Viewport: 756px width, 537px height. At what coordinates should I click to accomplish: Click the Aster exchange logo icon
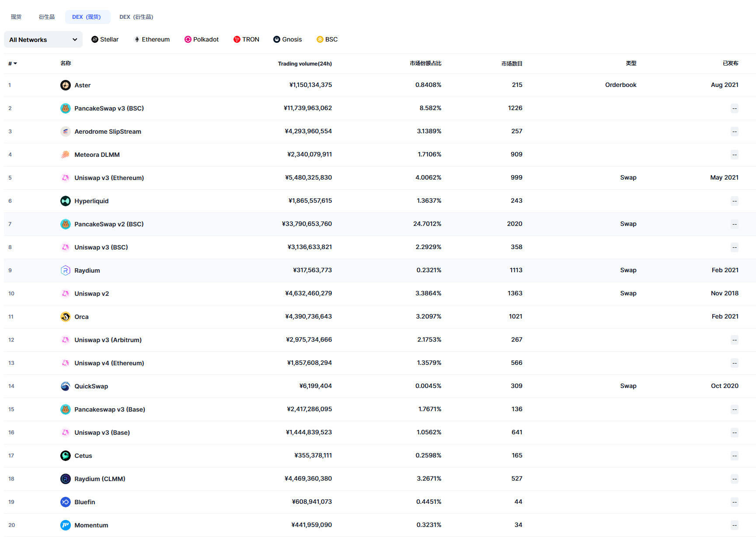coord(65,85)
